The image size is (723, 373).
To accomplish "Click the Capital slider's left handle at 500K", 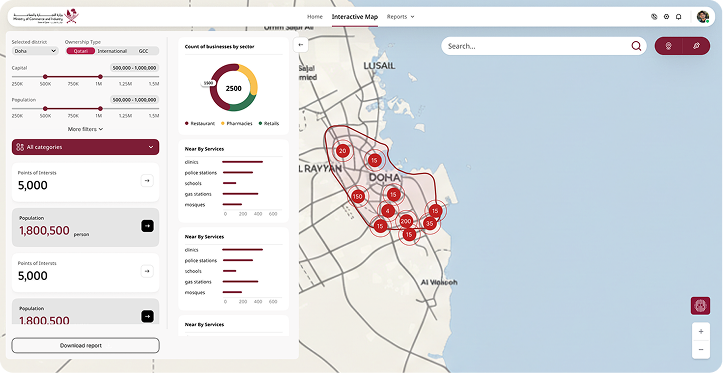I will click(x=45, y=77).
